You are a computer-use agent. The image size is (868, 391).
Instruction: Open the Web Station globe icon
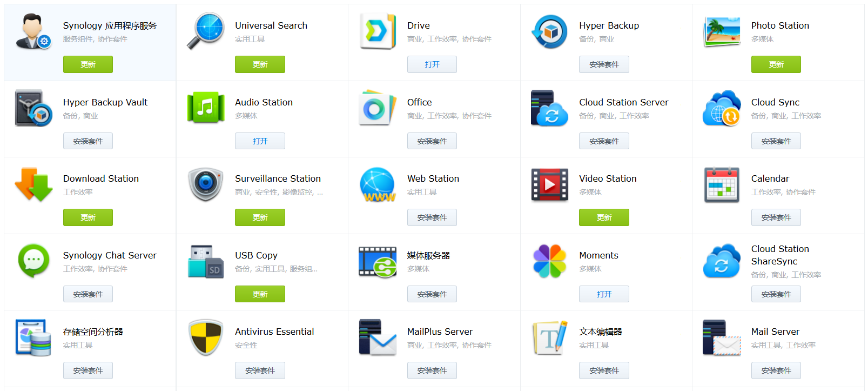click(378, 184)
